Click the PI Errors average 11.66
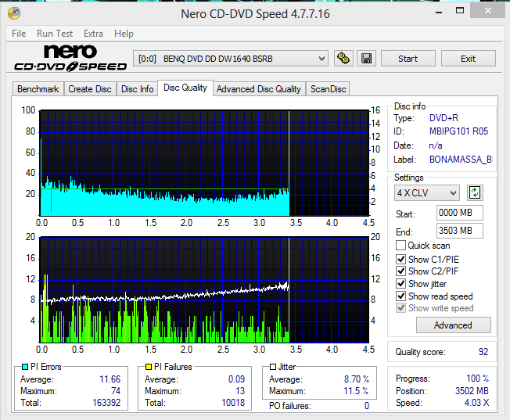The width and height of the screenshot is (510, 420). 110,379
